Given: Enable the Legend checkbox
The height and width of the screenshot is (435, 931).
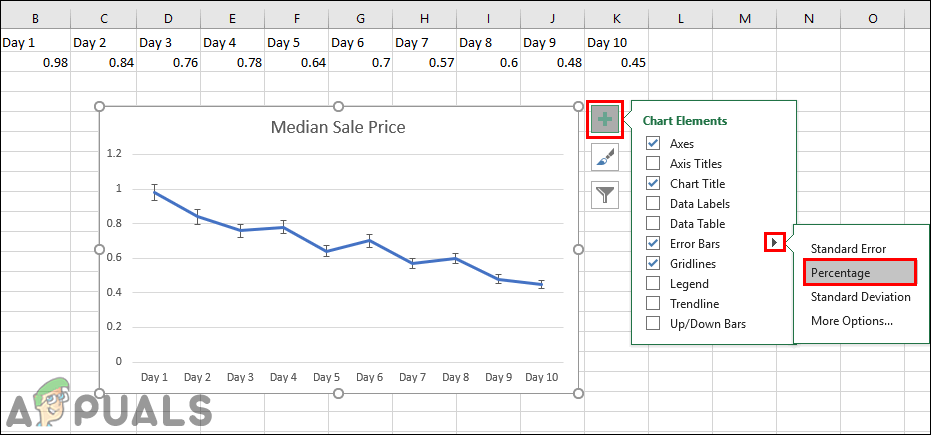Looking at the screenshot, I should pos(653,284).
